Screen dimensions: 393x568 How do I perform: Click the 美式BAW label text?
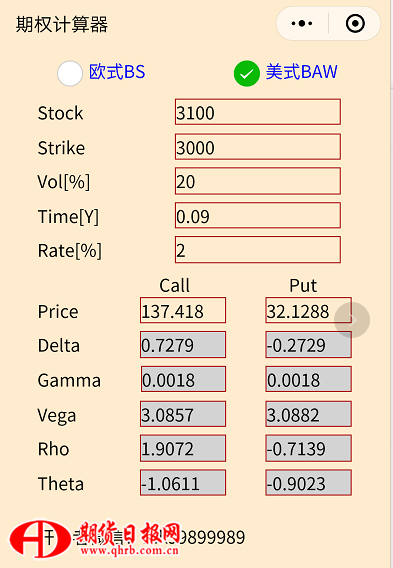point(301,72)
